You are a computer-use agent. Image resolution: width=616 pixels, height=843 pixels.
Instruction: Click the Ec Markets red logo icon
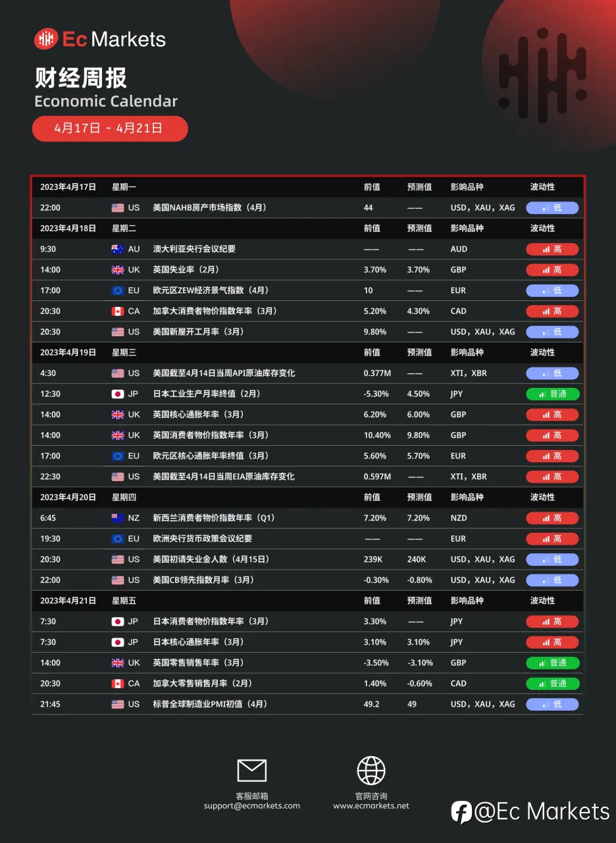pyautogui.click(x=45, y=39)
